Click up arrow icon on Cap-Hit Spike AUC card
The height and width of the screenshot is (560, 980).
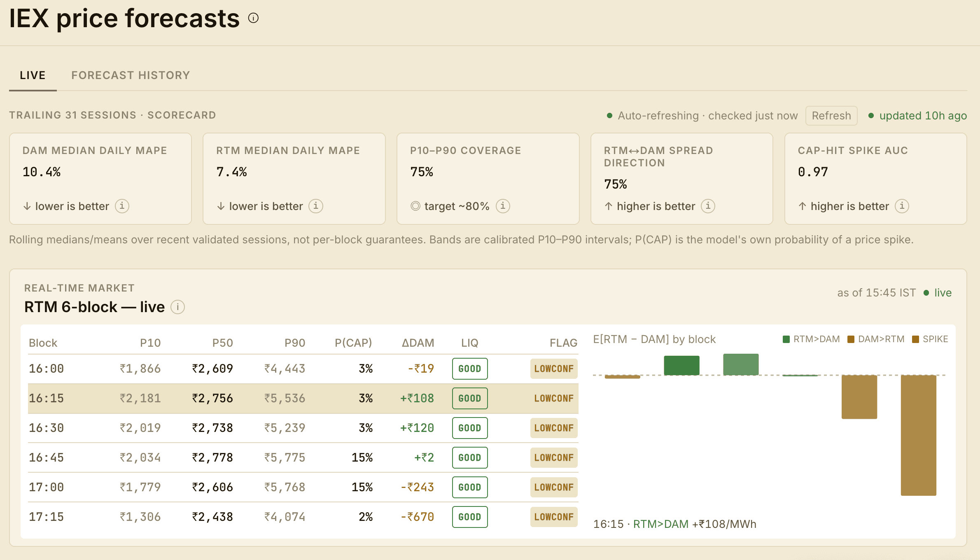pyautogui.click(x=803, y=206)
